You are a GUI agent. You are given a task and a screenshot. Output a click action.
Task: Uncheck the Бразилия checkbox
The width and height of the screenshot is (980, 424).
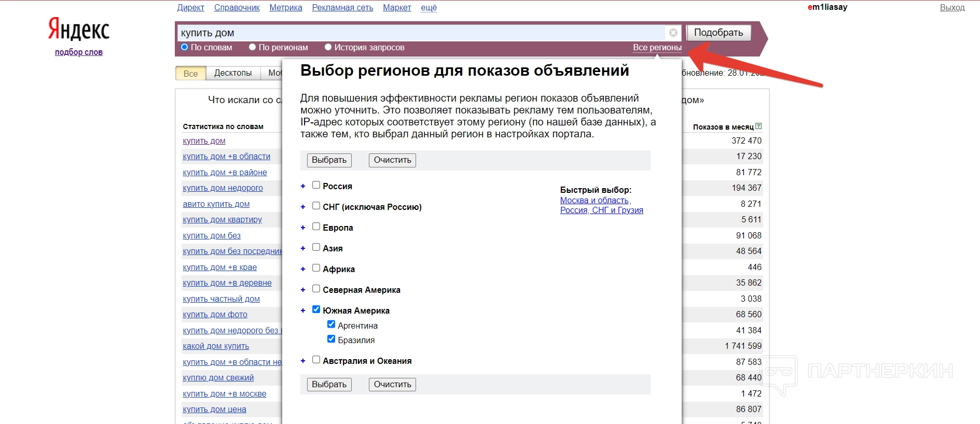coord(331,339)
